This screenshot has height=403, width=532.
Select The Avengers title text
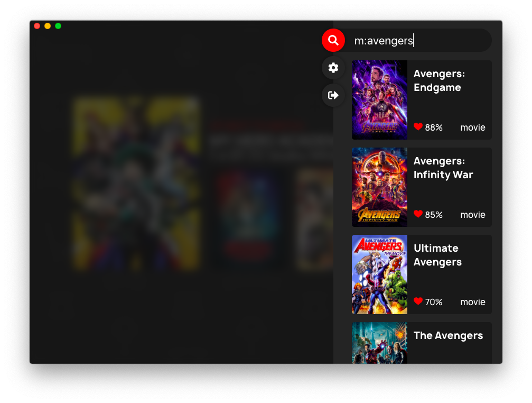coord(448,335)
